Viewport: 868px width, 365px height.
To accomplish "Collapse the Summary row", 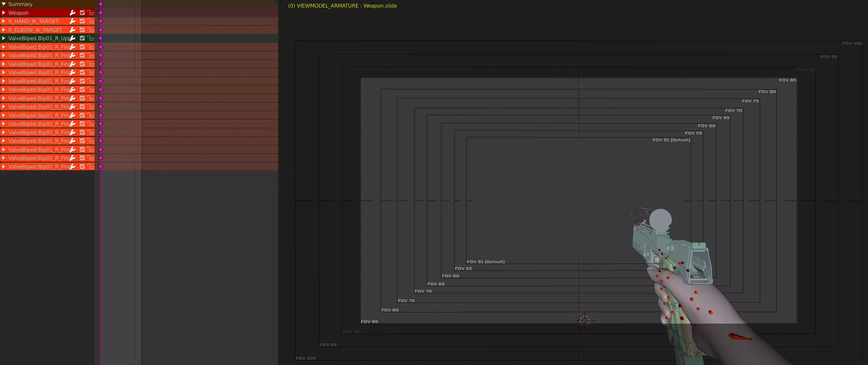I will click(4, 4).
